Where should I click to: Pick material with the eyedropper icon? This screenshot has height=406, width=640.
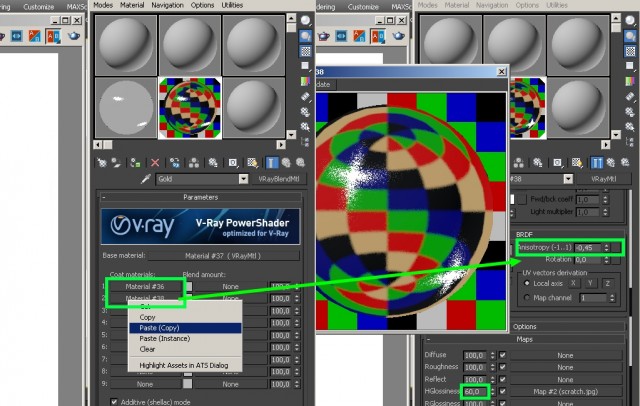pos(146,179)
